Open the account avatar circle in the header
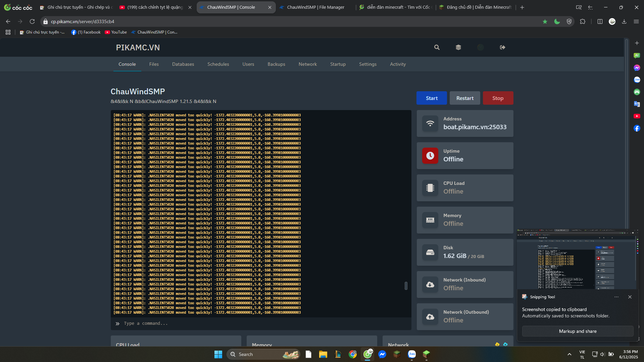644x362 pixels. point(481,47)
